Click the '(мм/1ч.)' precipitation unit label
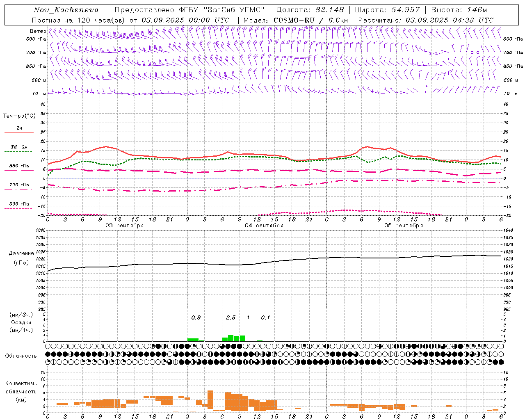Image resolution: width=525 pixels, height=420 pixels. pyautogui.click(x=21, y=330)
